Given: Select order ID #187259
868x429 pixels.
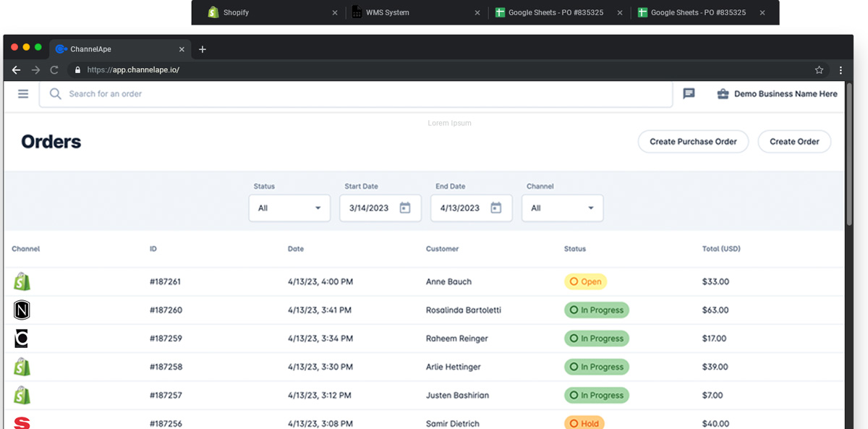Looking at the screenshot, I should click(166, 339).
